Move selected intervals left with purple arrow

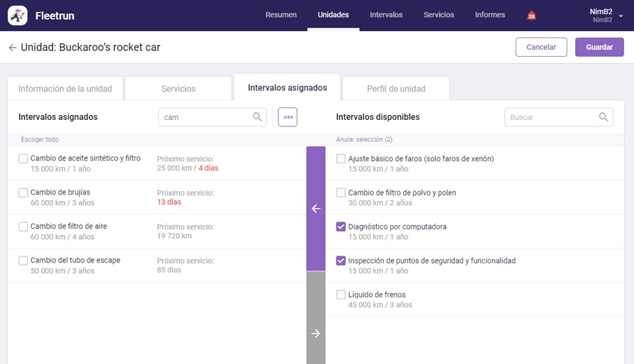[316, 209]
